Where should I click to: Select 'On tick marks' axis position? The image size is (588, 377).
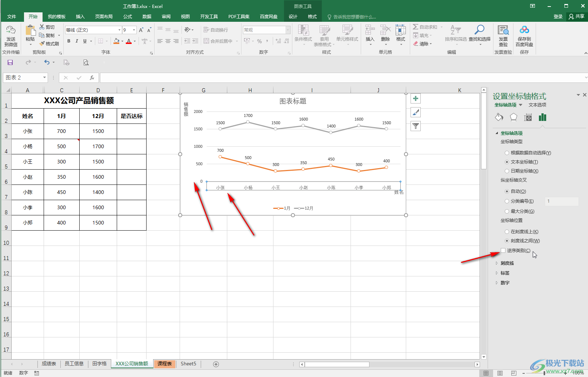click(x=507, y=232)
